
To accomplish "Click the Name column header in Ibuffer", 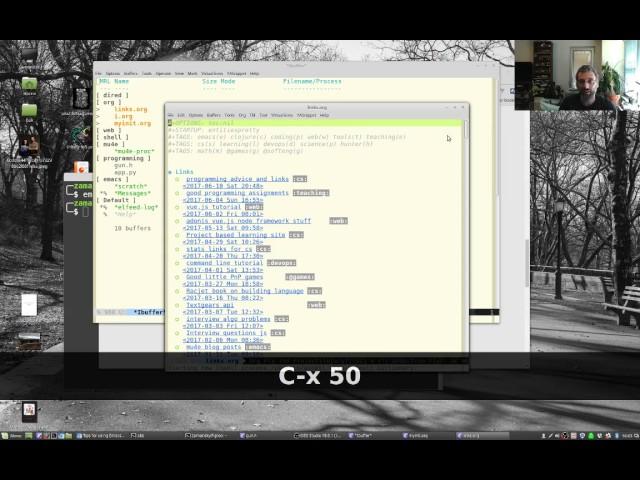I will click(x=122, y=81).
